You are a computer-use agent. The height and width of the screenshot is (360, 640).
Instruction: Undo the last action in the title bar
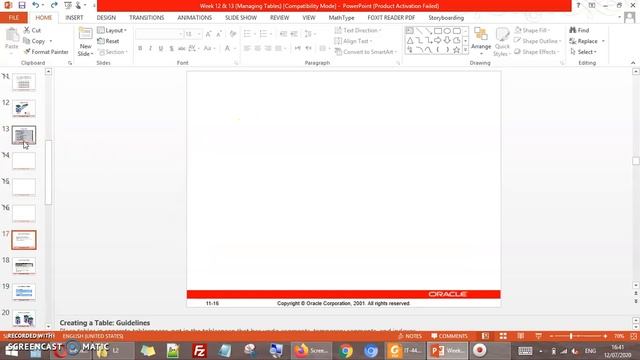[36, 5]
